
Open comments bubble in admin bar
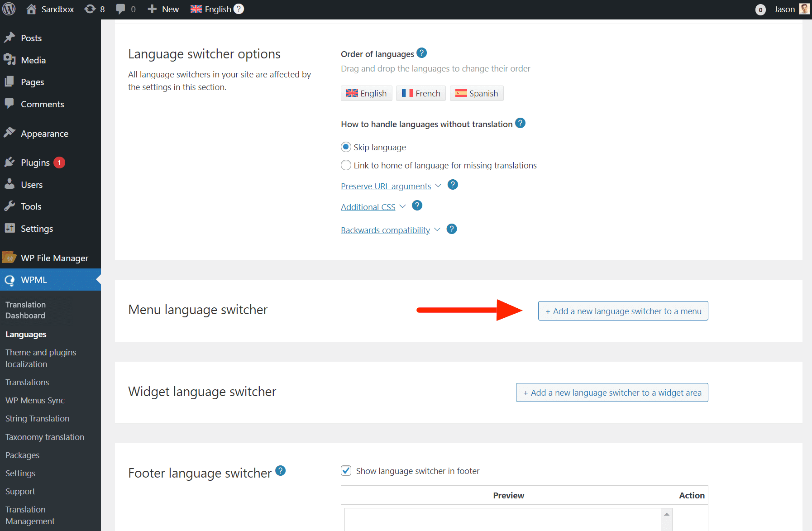(120, 9)
